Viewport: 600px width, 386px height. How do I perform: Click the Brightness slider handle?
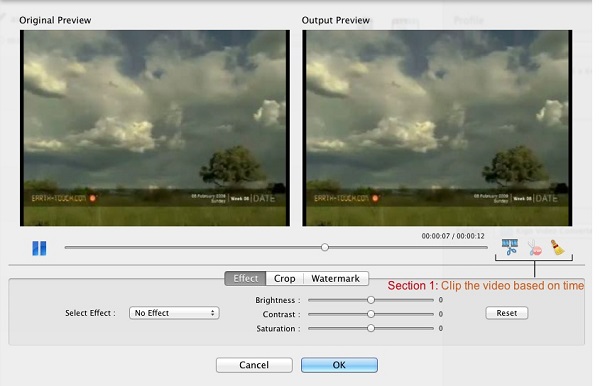(x=371, y=300)
